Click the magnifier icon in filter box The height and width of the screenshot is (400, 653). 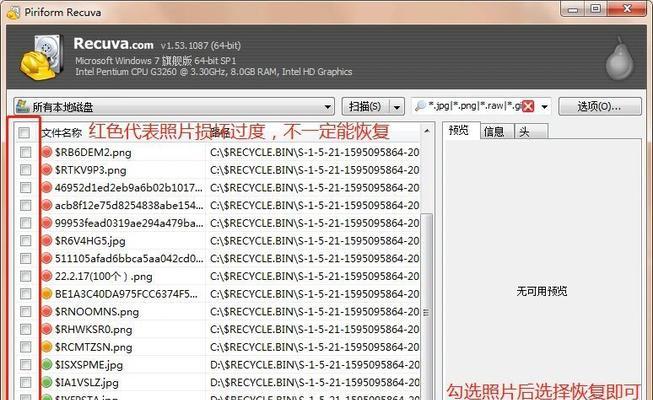[x=421, y=106]
